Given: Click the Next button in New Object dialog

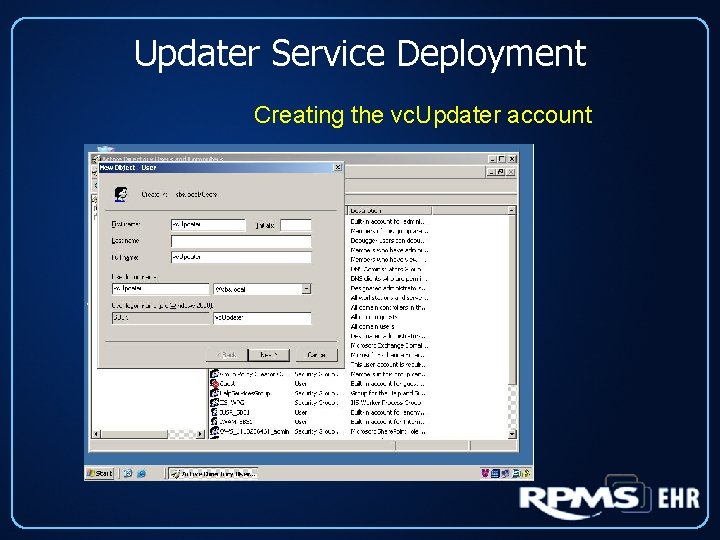Looking at the screenshot, I should click(269, 354).
